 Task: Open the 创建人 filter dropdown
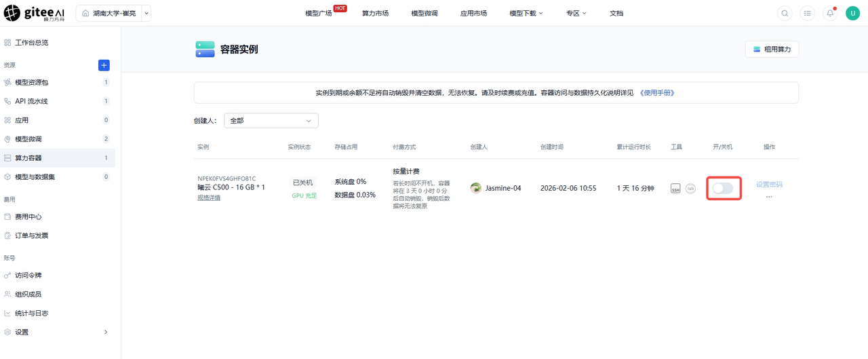[x=271, y=121]
